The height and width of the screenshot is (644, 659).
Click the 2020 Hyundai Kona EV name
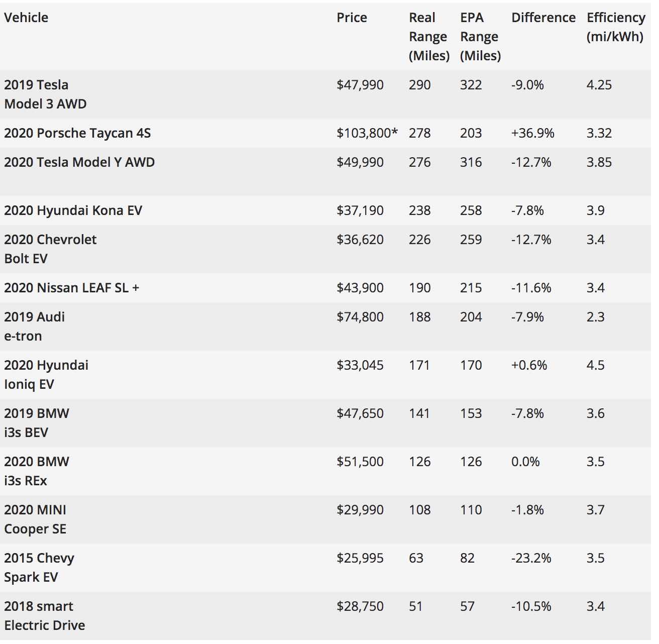coord(73,210)
